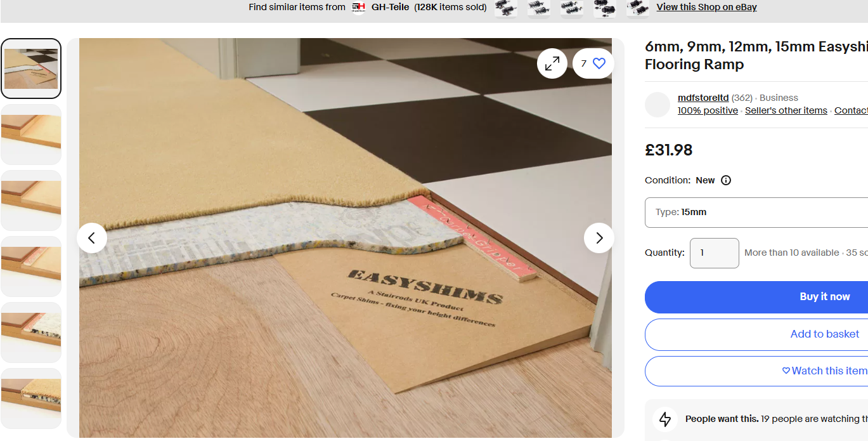Viewport: 868px width, 441px height.
Task: Advance to the next product image arrow
Action: 599,238
